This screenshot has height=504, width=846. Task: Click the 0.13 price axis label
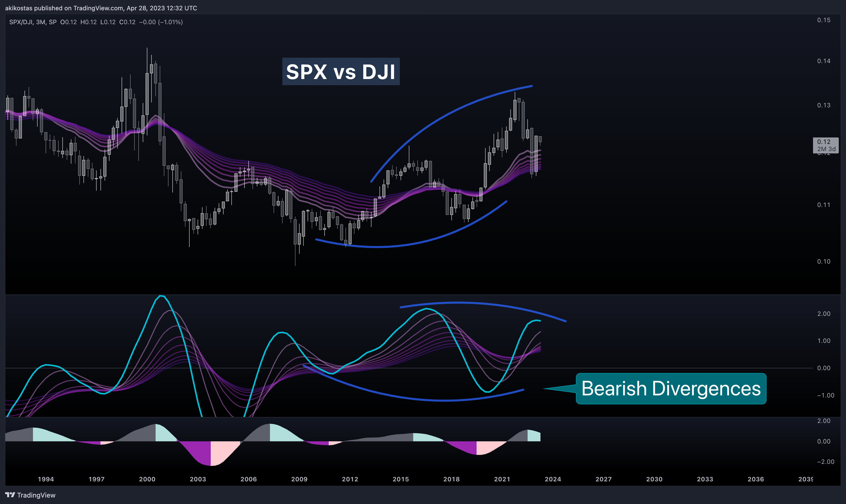[824, 105]
